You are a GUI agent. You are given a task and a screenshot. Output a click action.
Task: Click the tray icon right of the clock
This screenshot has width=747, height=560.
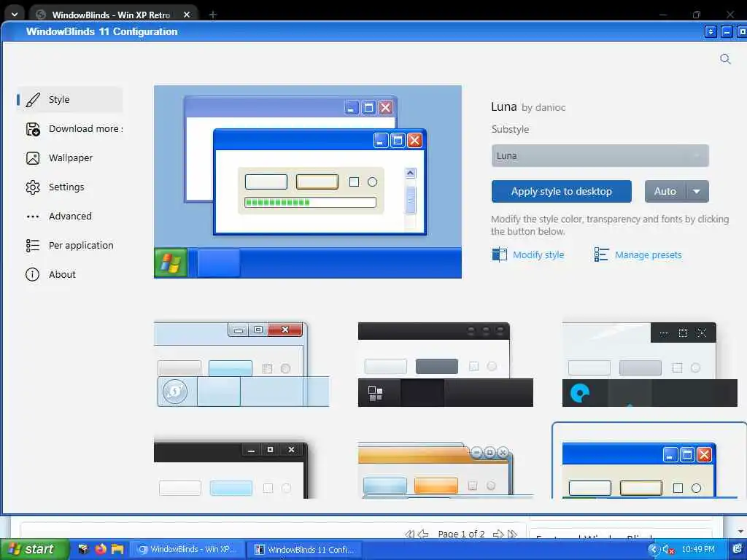pyautogui.click(x=737, y=550)
